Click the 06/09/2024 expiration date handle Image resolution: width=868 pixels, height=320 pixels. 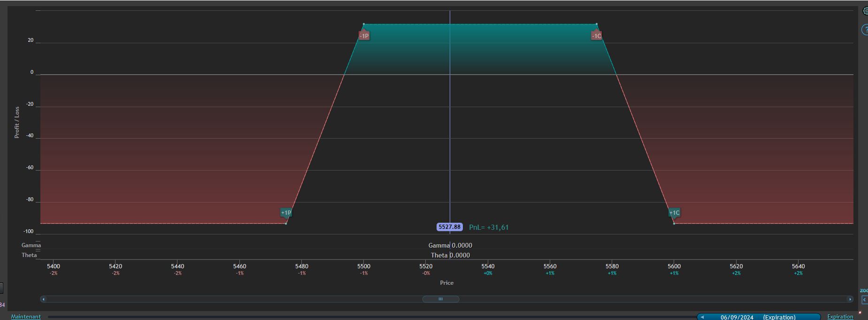coord(759,317)
